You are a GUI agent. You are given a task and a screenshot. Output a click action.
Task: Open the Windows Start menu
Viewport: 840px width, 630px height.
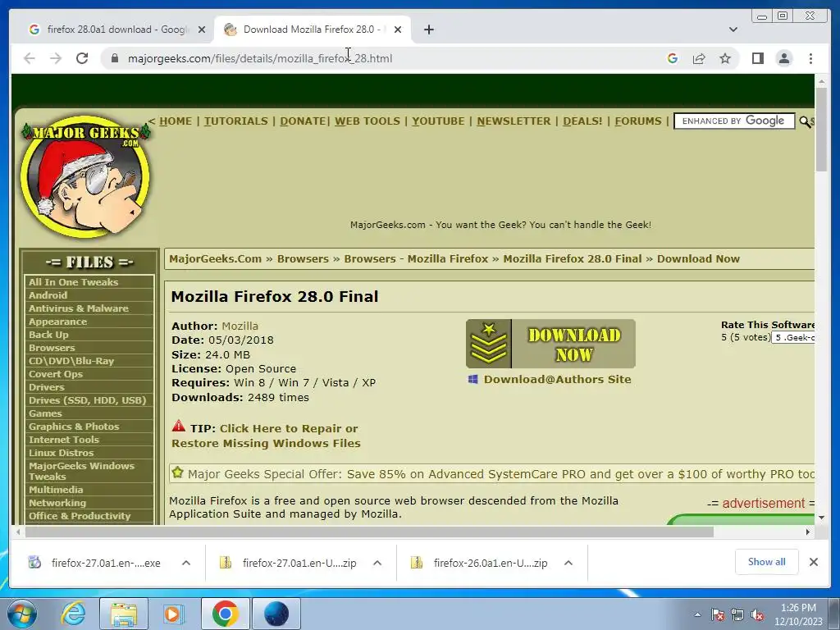[21, 614]
